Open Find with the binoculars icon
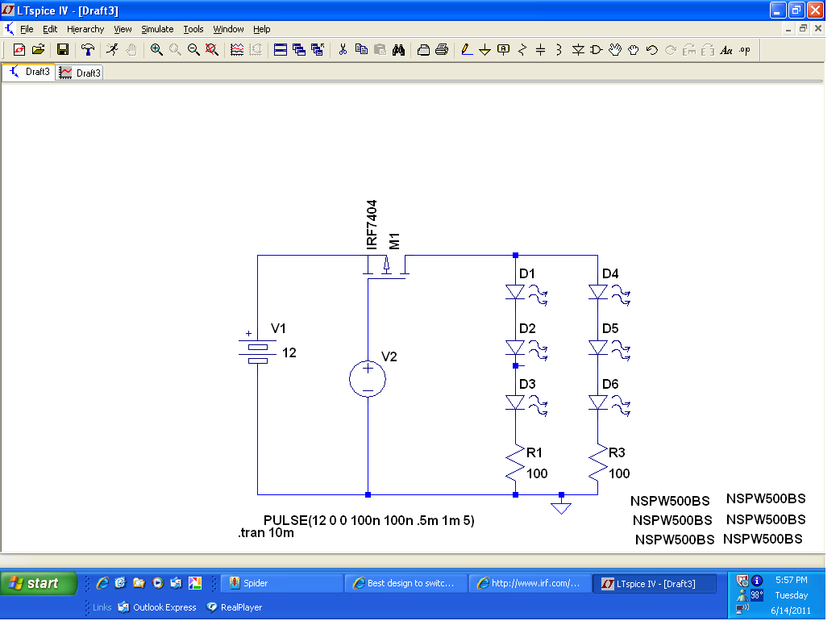 398,50
